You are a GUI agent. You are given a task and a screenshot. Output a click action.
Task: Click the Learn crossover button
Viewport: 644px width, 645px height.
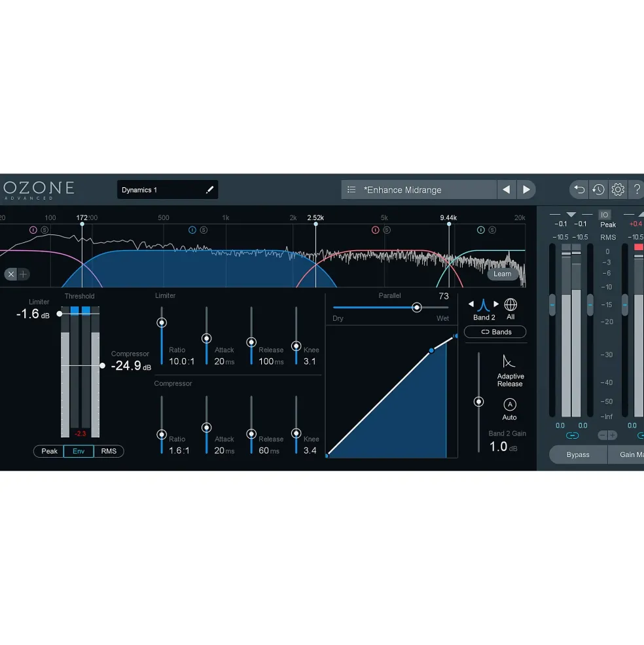[502, 274]
